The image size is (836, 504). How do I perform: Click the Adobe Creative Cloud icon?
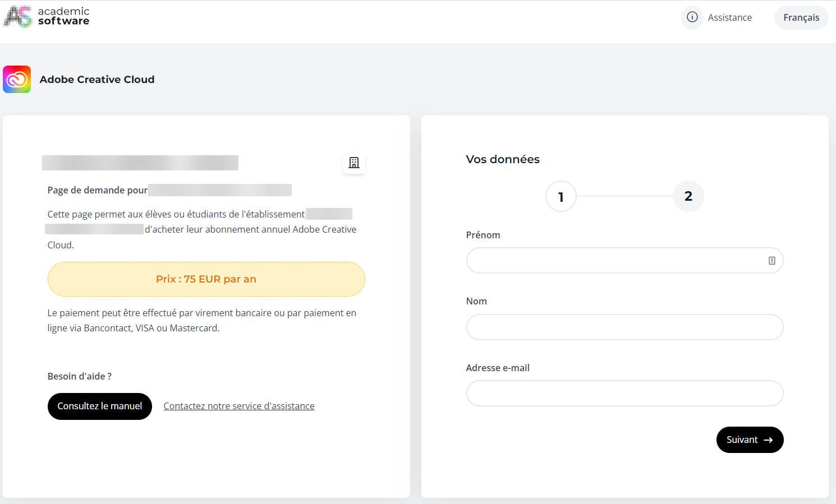coord(17,79)
